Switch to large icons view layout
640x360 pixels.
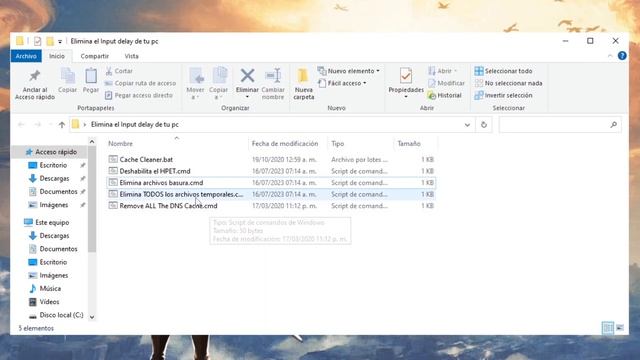620,328
